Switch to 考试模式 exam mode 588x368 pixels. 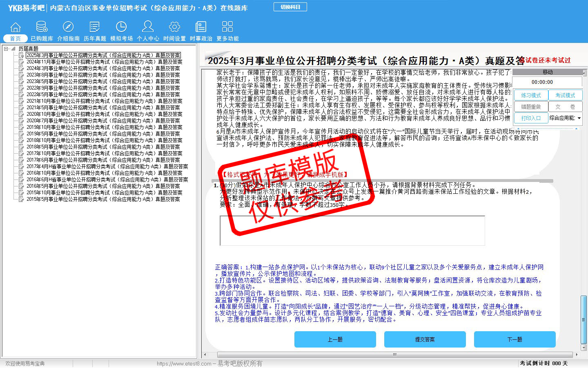(x=565, y=95)
